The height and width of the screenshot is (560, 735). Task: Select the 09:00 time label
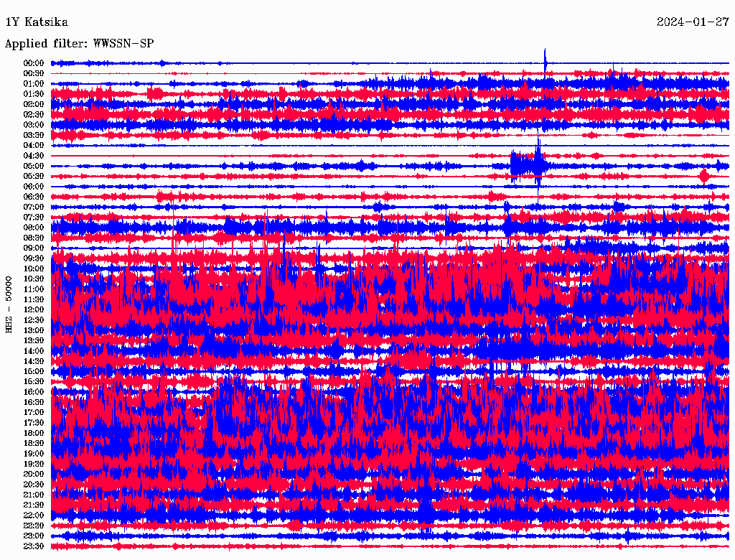[34, 248]
